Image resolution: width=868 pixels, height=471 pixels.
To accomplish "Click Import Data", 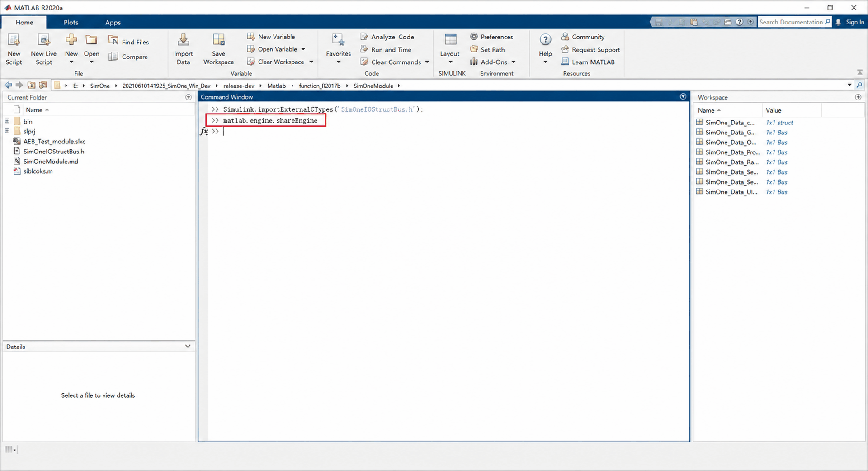I will pos(183,50).
